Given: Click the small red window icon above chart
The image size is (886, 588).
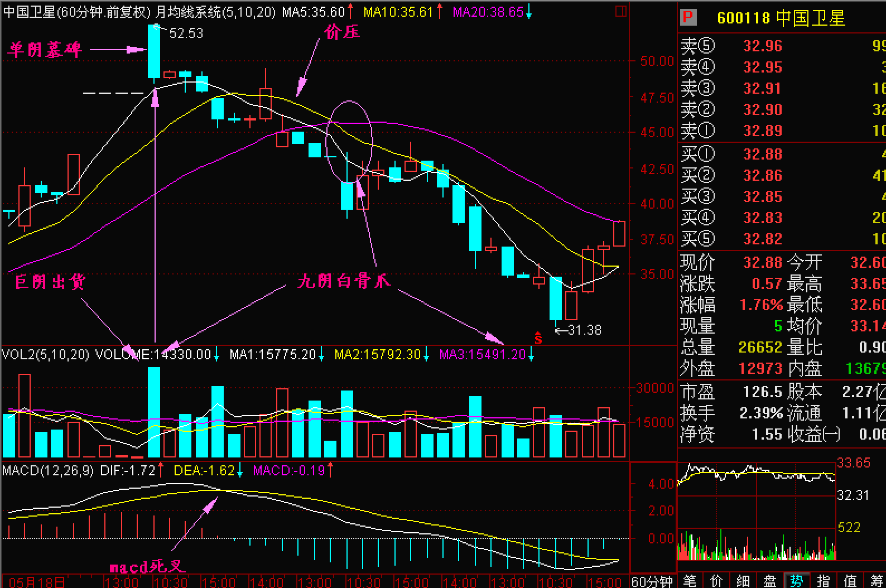Looking at the screenshot, I should coord(620,11).
